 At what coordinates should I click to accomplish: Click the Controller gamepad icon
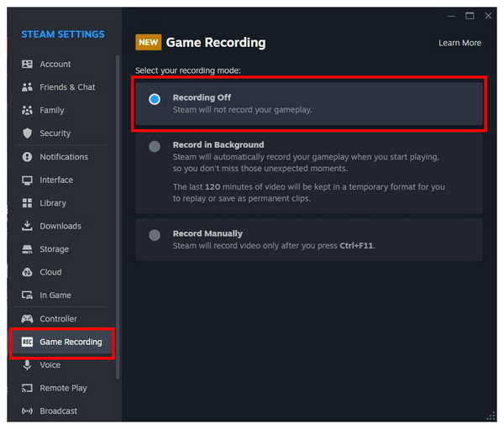tap(27, 319)
